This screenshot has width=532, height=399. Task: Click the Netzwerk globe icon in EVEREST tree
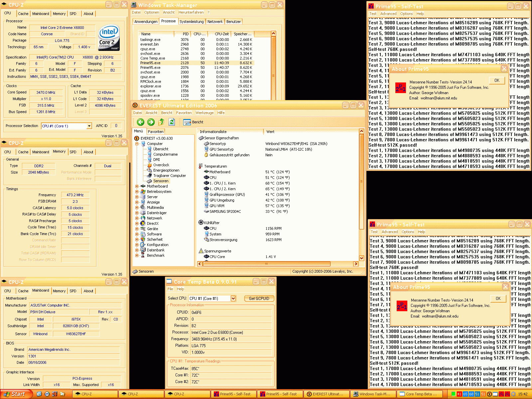(x=143, y=218)
